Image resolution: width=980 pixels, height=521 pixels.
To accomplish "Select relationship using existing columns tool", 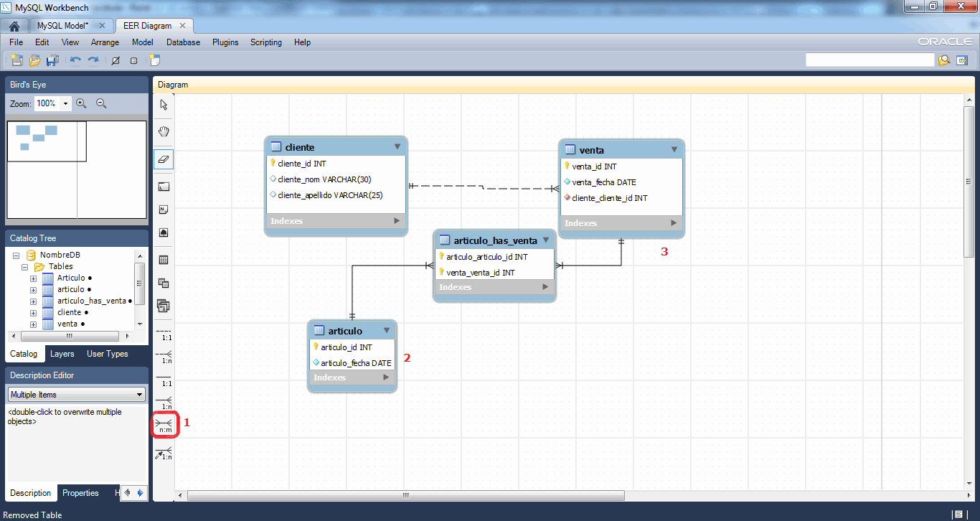I will click(x=165, y=454).
